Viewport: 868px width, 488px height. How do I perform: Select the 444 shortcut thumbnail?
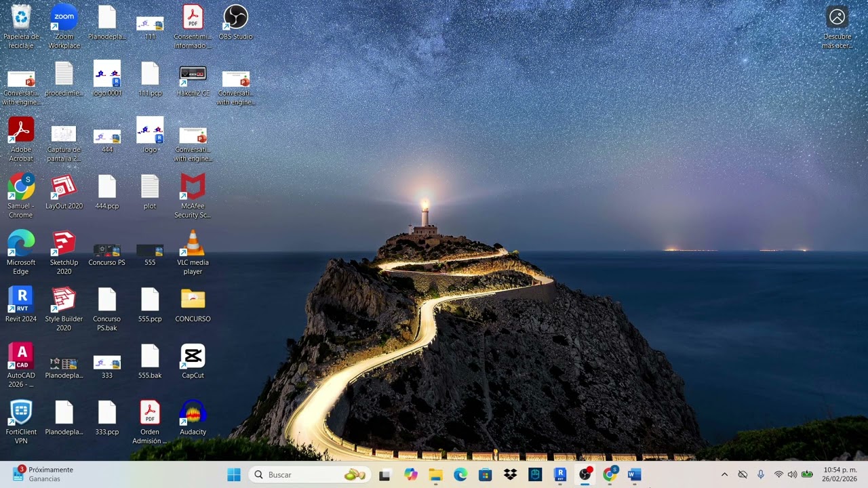point(106,140)
